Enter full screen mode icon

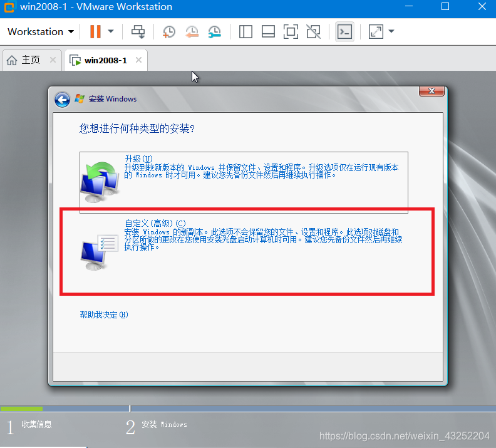coord(291,31)
